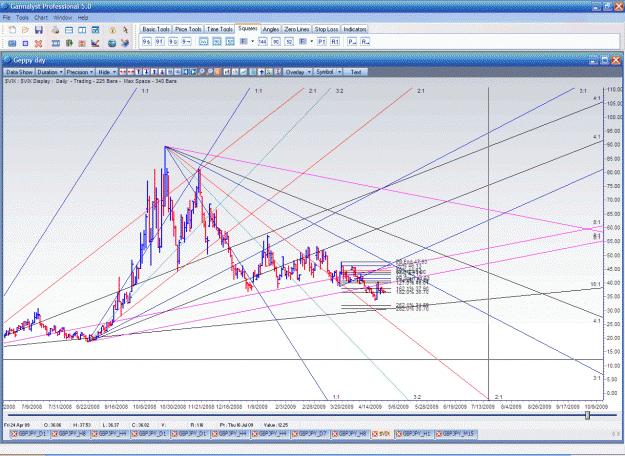Screen dimensions: 625x456
Task: Open the GBPJPY_D7 chart tab
Action: point(310,434)
